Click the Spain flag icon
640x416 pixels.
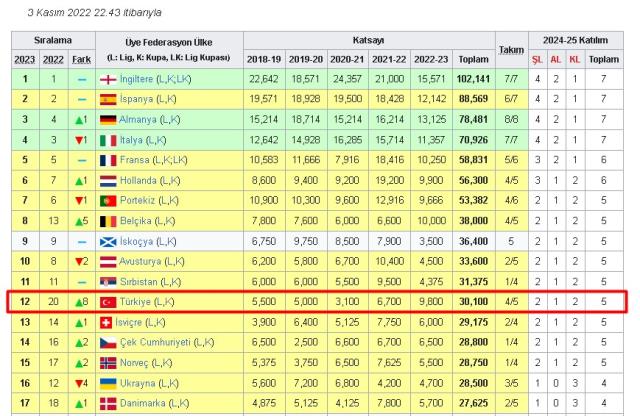pos(108,99)
